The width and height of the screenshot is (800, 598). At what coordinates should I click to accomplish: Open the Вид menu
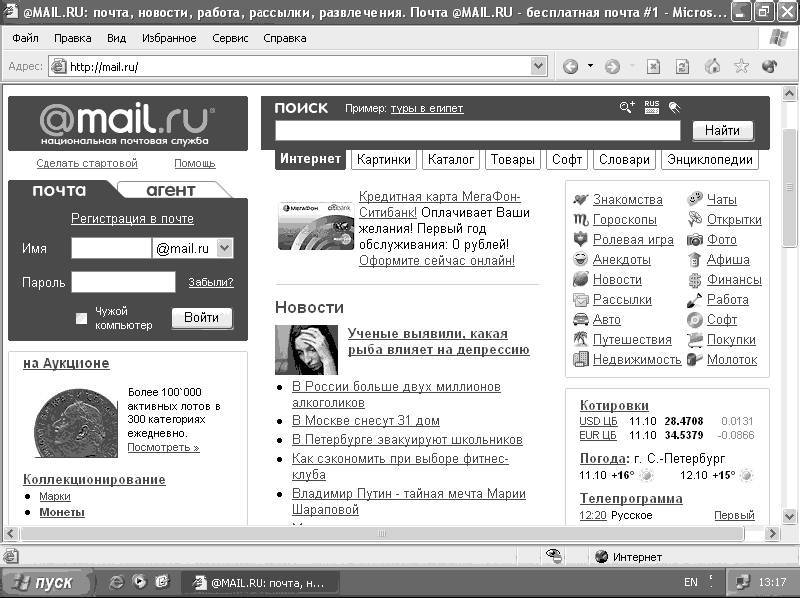coord(116,38)
